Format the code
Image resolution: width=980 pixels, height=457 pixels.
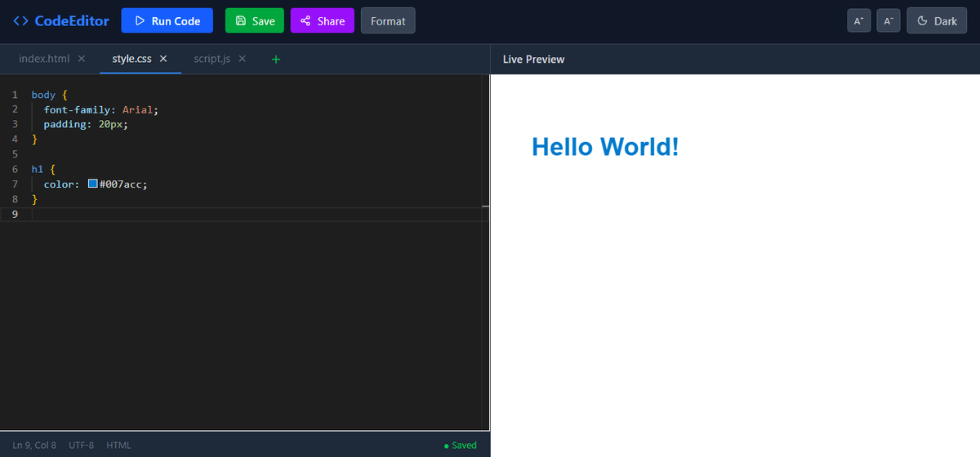pyautogui.click(x=388, y=20)
